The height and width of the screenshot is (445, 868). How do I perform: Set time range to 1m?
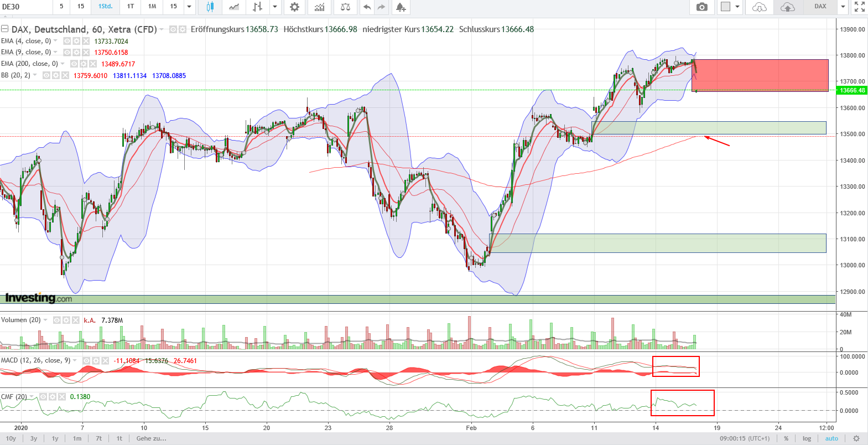(x=77, y=438)
